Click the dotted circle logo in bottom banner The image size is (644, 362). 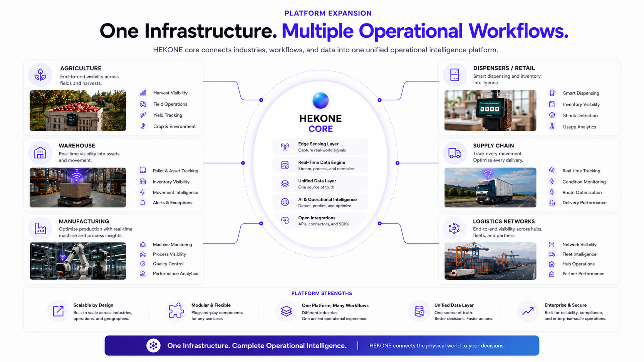(153, 345)
